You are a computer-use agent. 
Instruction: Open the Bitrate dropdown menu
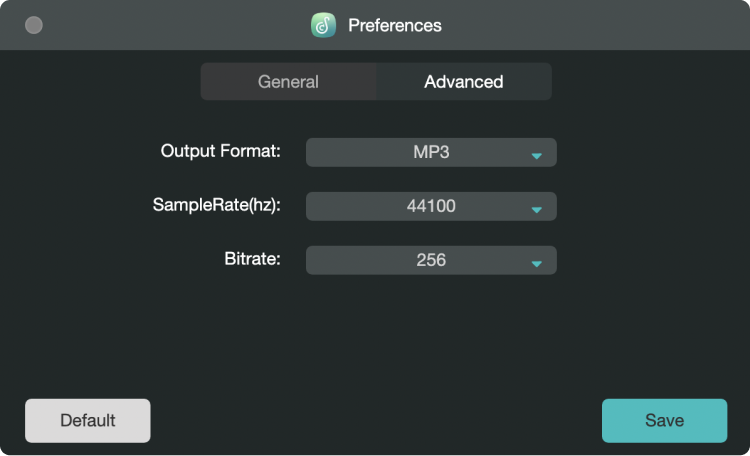click(x=431, y=260)
